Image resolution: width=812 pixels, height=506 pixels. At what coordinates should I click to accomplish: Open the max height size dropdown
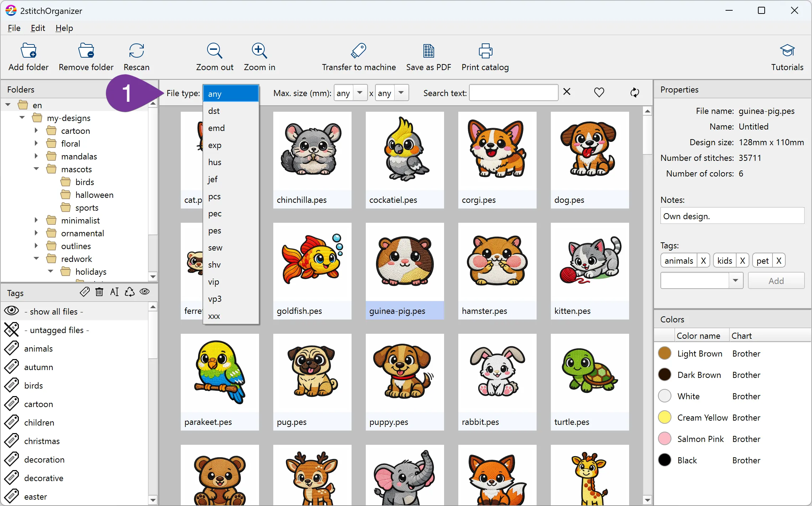pyautogui.click(x=401, y=93)
